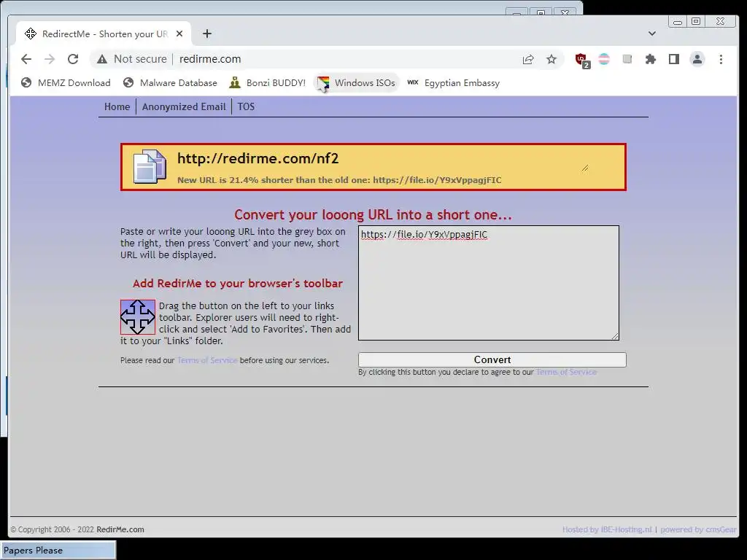Open the Windows ISOs bookmark

click(x=356, y=83)
